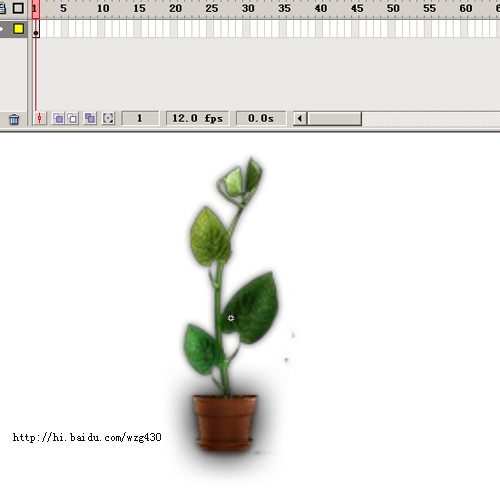
Task: Click frame 60 on the timeline ruler
Action: click(x=466, y=8)
